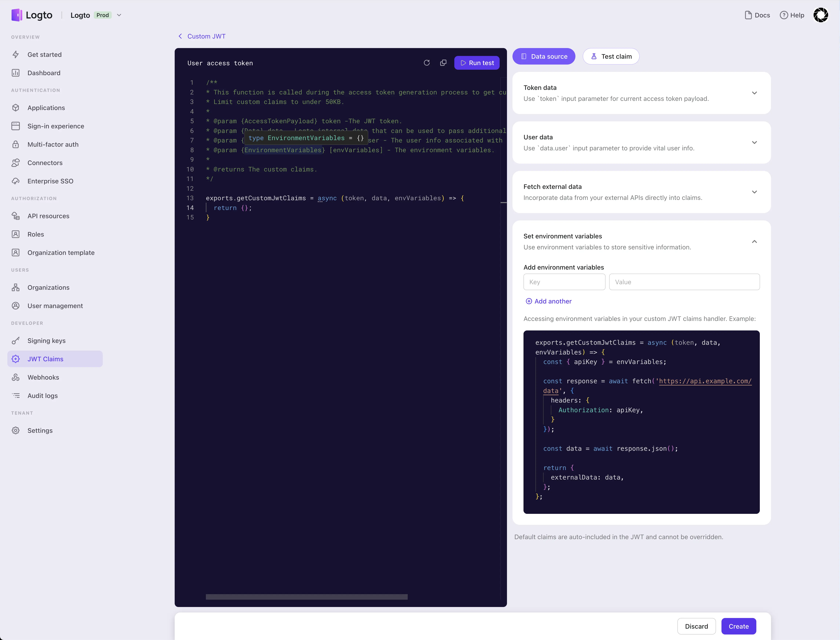The image size is (840, 640).
Task: Collapse the Set environment variables section
Action: click(755, 241)
